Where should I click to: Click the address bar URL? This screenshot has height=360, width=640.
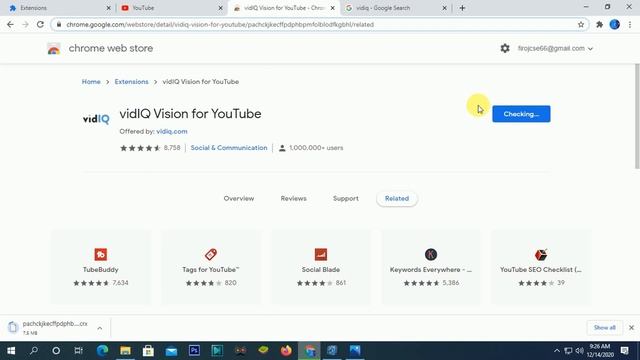220,24
